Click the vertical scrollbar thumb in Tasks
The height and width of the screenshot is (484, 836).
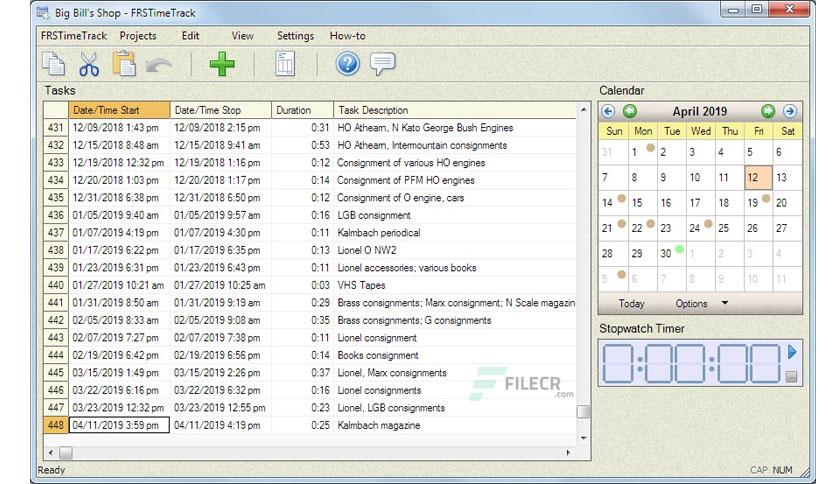pyautogui.click(x=583, y=412)
